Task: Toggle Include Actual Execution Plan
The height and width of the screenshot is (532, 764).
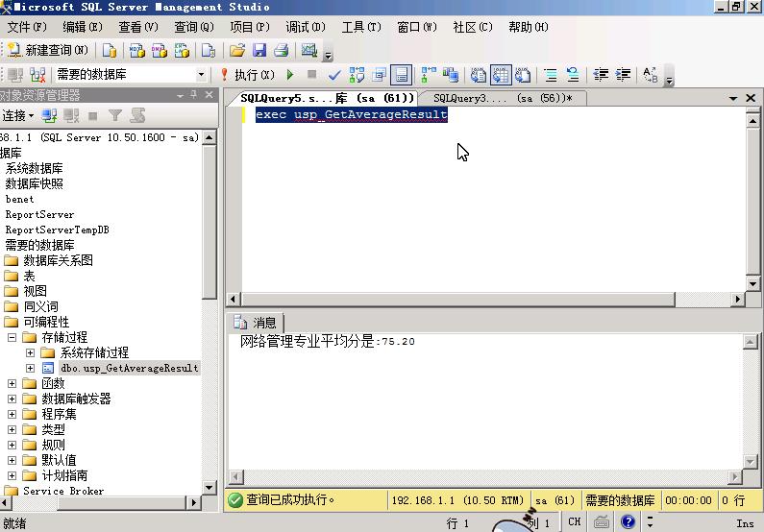Action: tap(429, 75)
